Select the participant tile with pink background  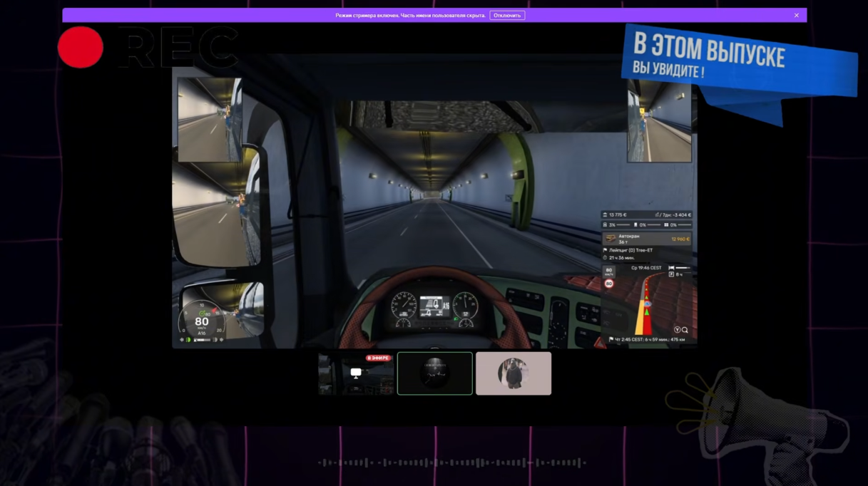[514, 373]
